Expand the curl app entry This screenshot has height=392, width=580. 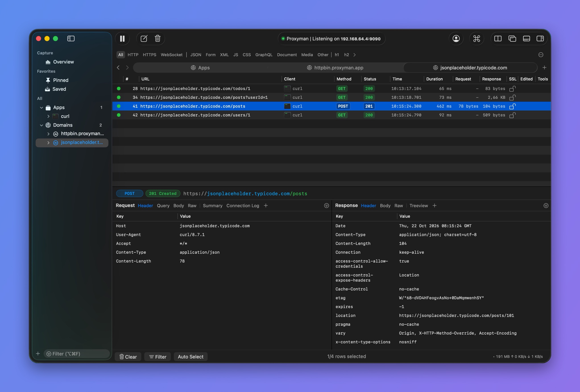point(48,116)
